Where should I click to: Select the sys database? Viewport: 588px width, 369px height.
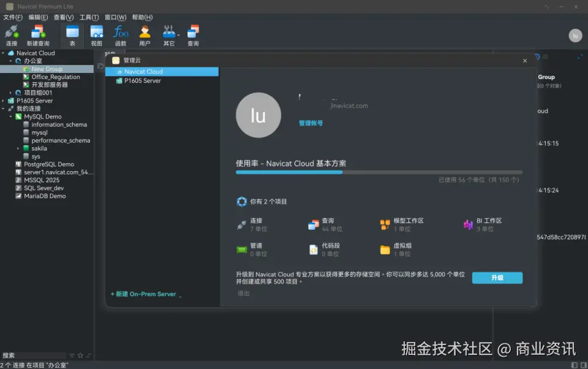(x=36, y=156)
